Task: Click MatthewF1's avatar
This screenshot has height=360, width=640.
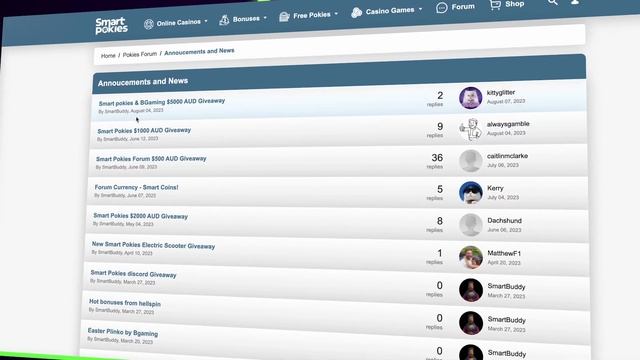Action: [x=471, y=258]
